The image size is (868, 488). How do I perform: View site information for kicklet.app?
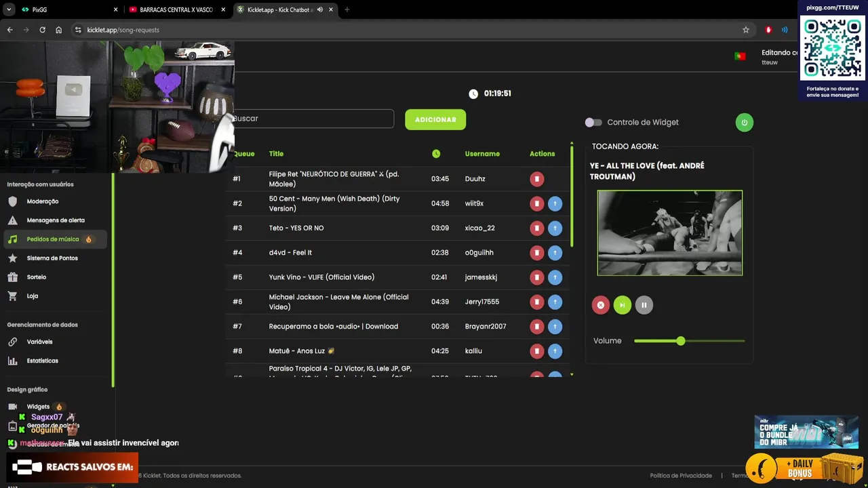tap(78, 30)
